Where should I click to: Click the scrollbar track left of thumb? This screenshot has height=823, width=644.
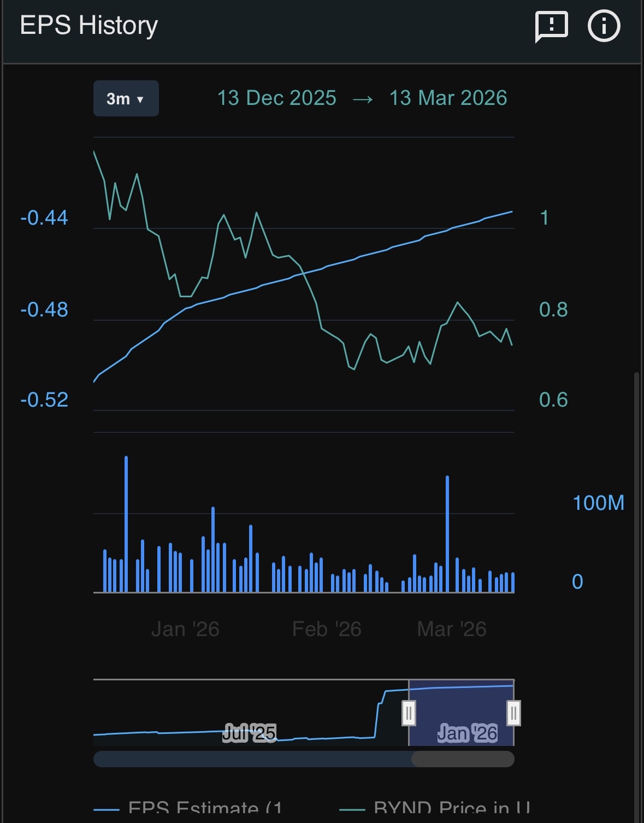pos(252,759)
